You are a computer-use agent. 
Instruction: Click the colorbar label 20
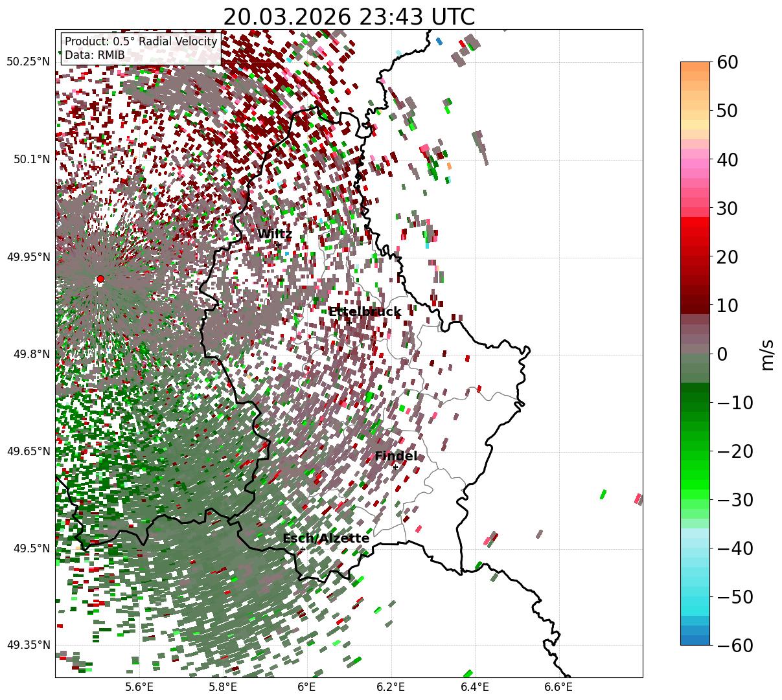click(728, 256)
